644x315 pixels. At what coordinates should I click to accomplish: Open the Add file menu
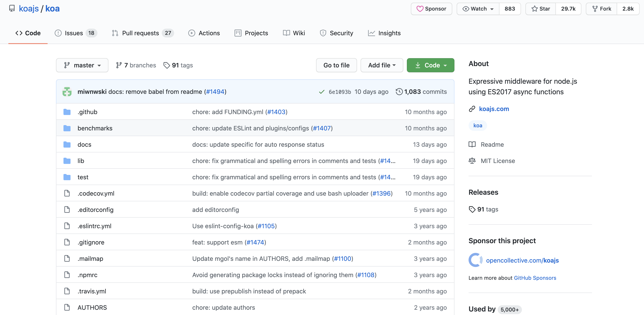[382, 65]
